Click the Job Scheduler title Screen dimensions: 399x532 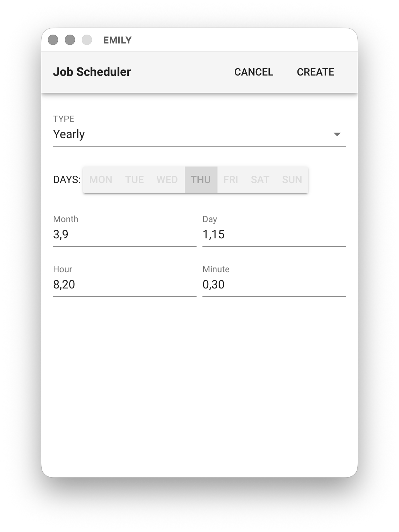(x=92, y=72)
